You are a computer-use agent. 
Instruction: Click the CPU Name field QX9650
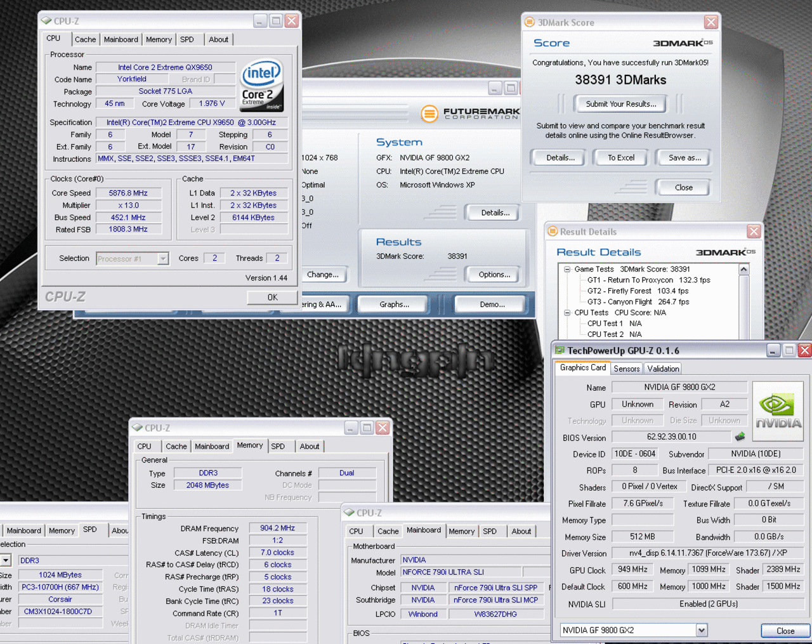pos(165,67)
